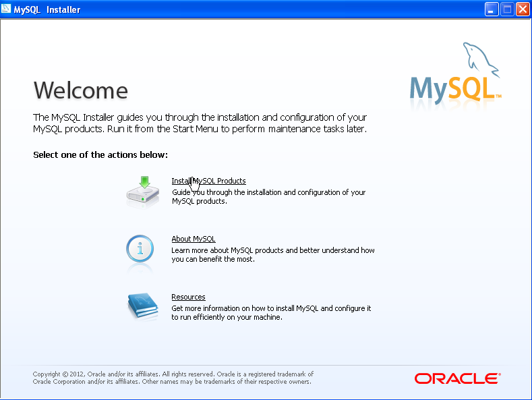Click the Welcome heading
Image resolution: width=532 pixels, height=400 pixels.
(80, 90)
